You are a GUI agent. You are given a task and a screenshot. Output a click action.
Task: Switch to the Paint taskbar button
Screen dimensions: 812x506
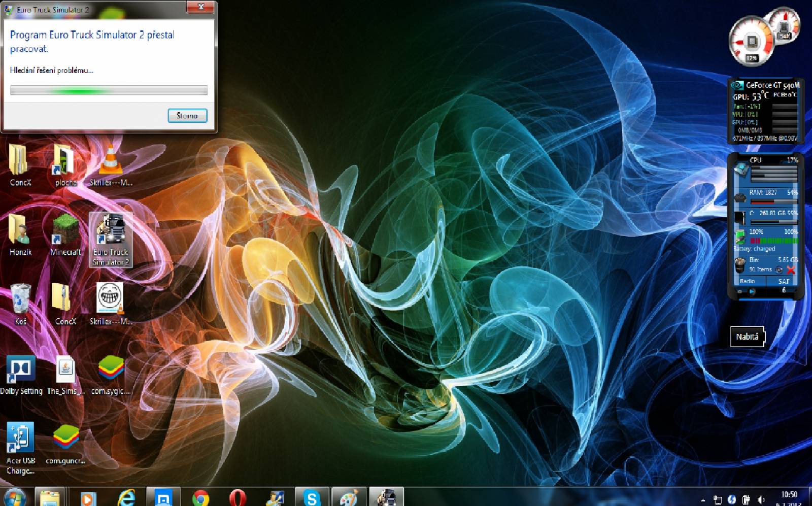click(349, 497)
